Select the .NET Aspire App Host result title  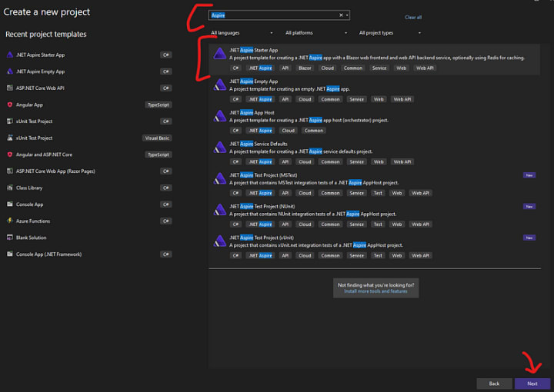[x=252, y=112]
